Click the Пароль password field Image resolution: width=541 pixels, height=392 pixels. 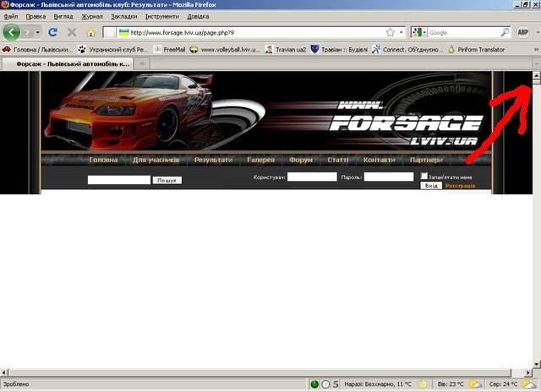click(x=389, y=177)
